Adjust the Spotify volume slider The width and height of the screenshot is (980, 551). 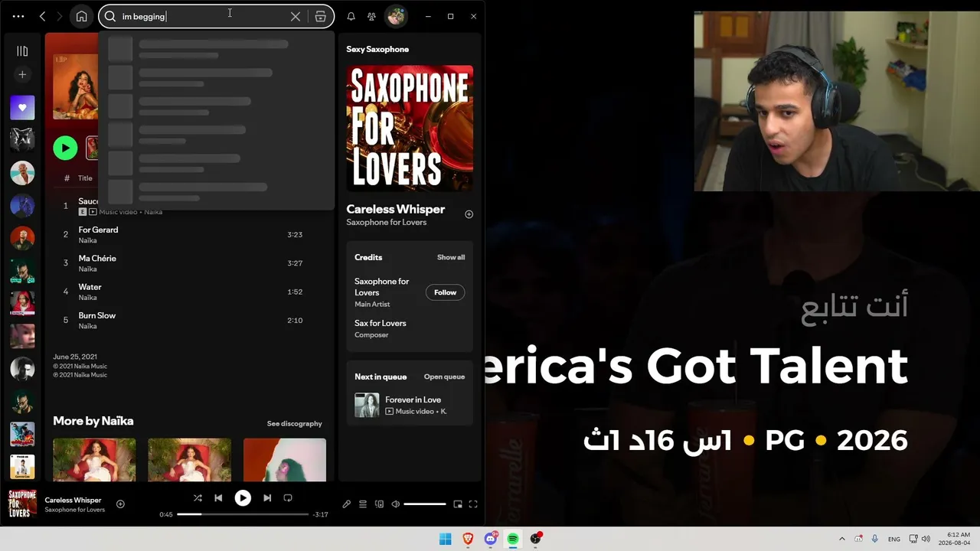pyautogui.click(x=425, y=504)
